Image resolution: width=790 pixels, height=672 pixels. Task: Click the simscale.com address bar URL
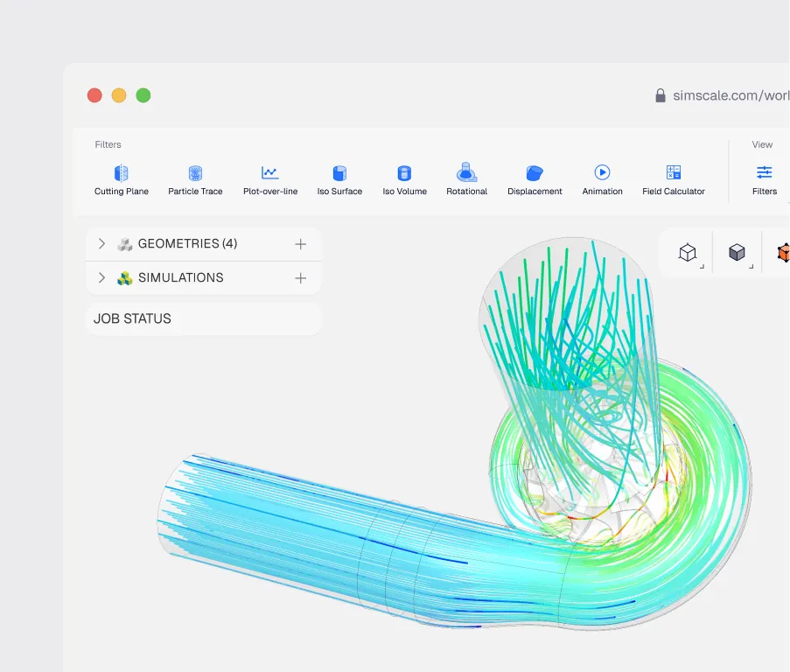tap(731, 95)
